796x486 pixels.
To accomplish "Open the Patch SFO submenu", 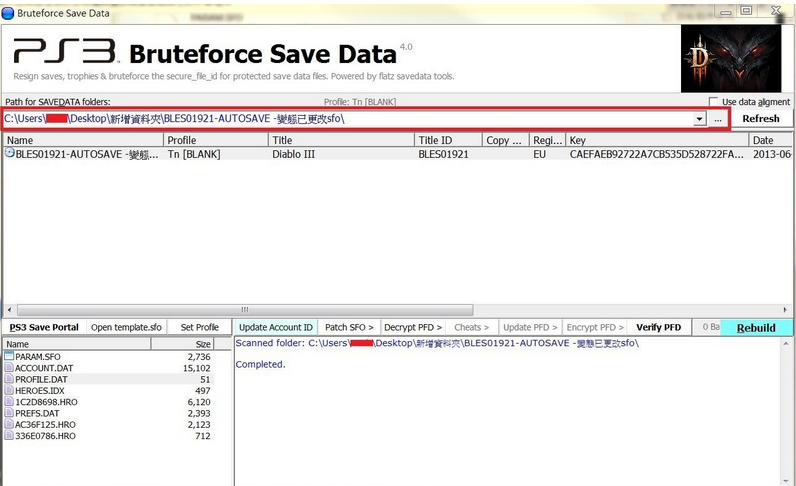I will (x=349, y=328).
